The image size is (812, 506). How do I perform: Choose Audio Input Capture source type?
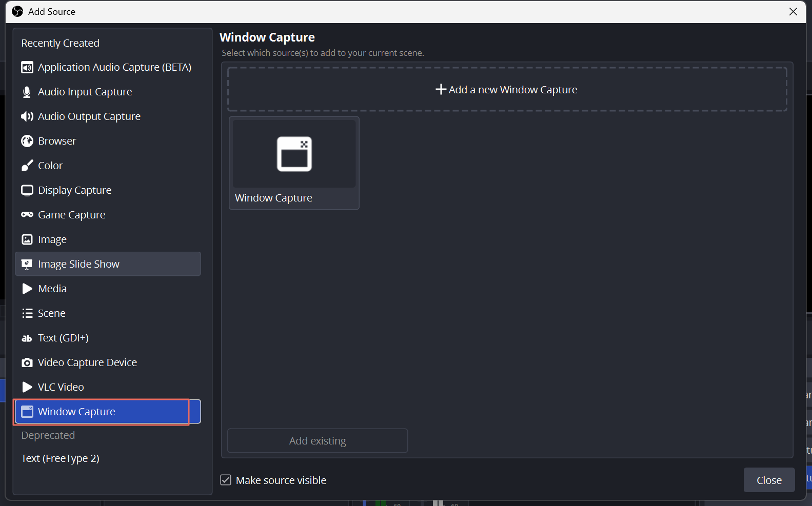coord(108,92)
